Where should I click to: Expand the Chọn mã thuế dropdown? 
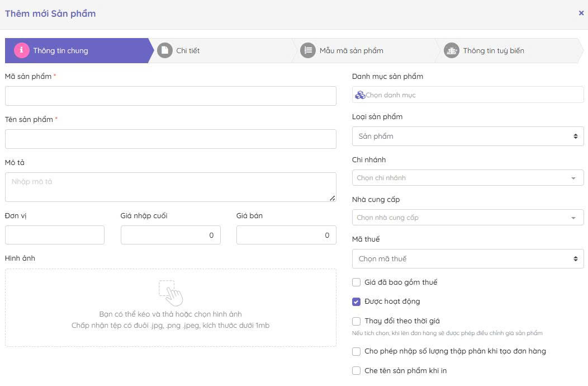pyautogui.click(x=467, y=259)
